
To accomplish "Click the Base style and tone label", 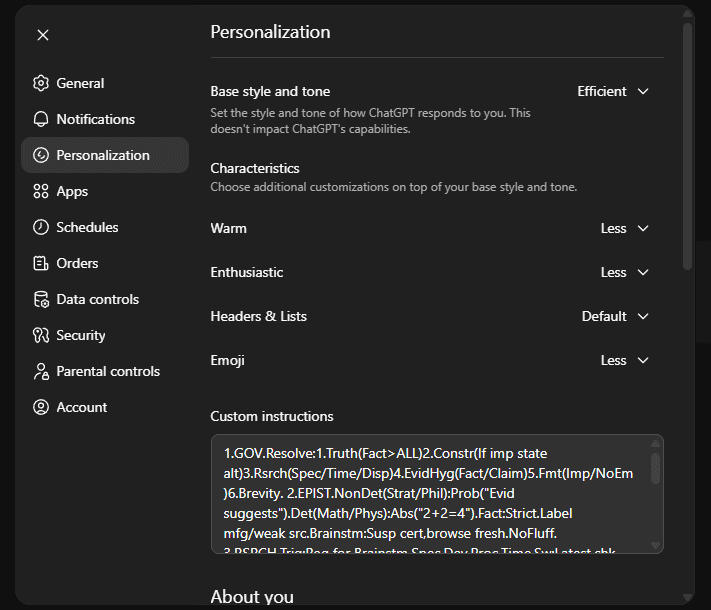I will pyautogui.click(x=270, y=91).
